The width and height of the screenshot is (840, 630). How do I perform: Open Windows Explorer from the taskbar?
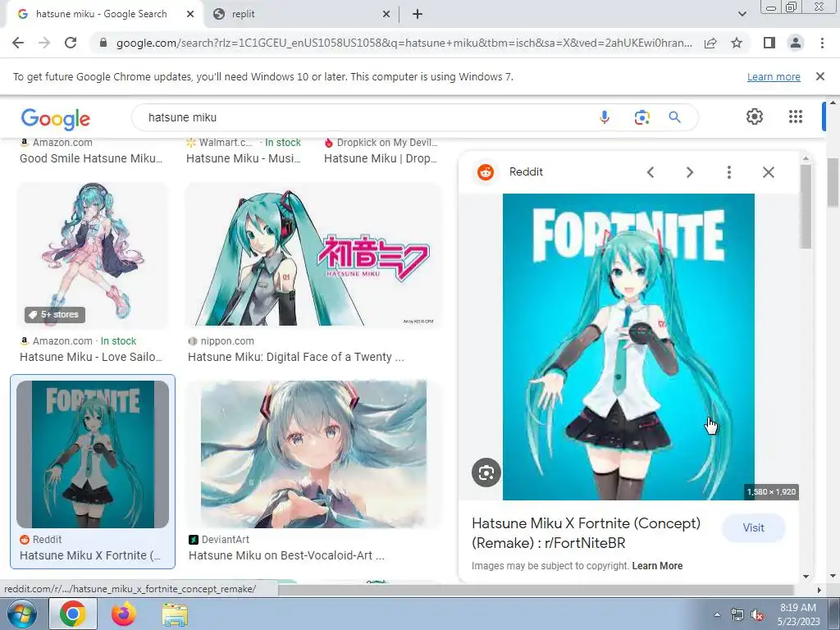point(175,614)
